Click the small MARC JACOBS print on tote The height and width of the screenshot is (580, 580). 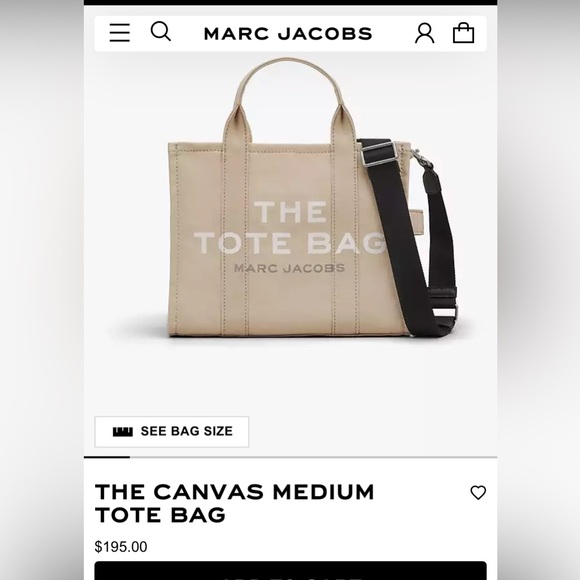click(289, 268)
